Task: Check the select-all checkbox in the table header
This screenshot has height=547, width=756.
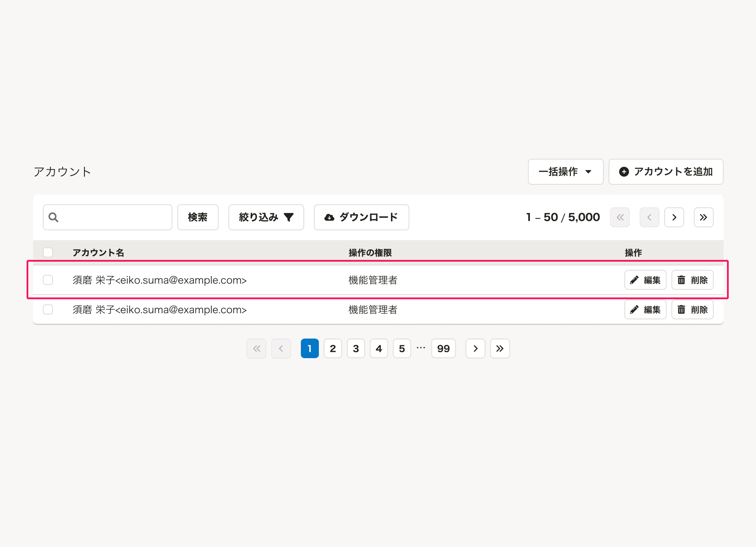Action: click(48, 252)
